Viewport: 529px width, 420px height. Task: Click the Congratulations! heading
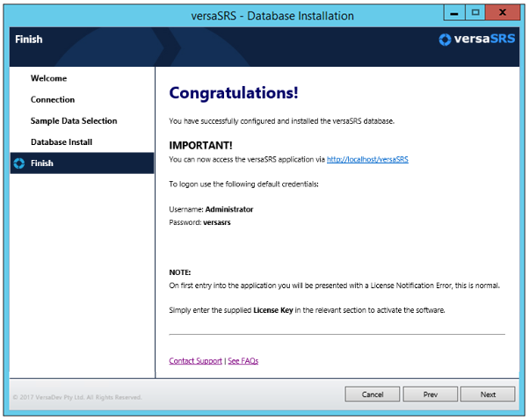click(x=234, y=93)
